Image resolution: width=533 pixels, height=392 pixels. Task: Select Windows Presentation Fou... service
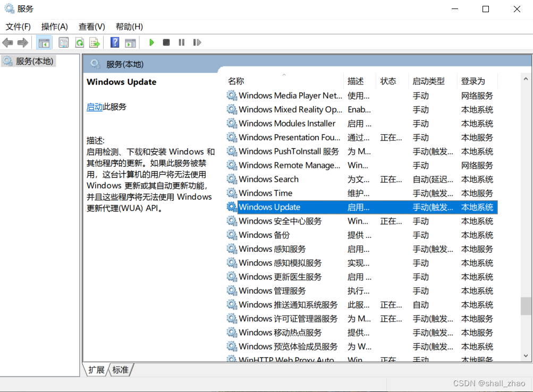[362, 137]
